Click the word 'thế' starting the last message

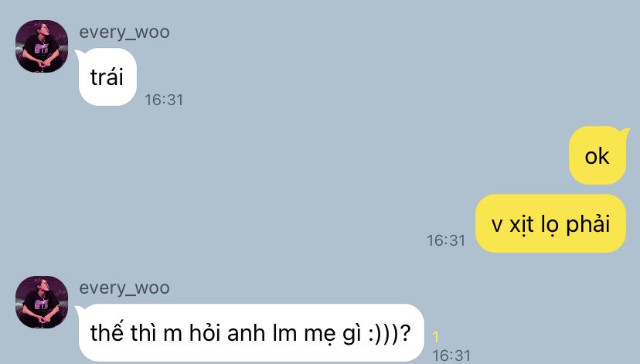click(107, 332)
